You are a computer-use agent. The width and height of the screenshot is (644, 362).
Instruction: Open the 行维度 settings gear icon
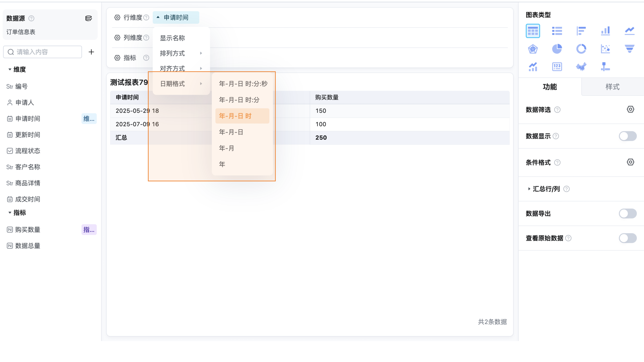point(117,18)
